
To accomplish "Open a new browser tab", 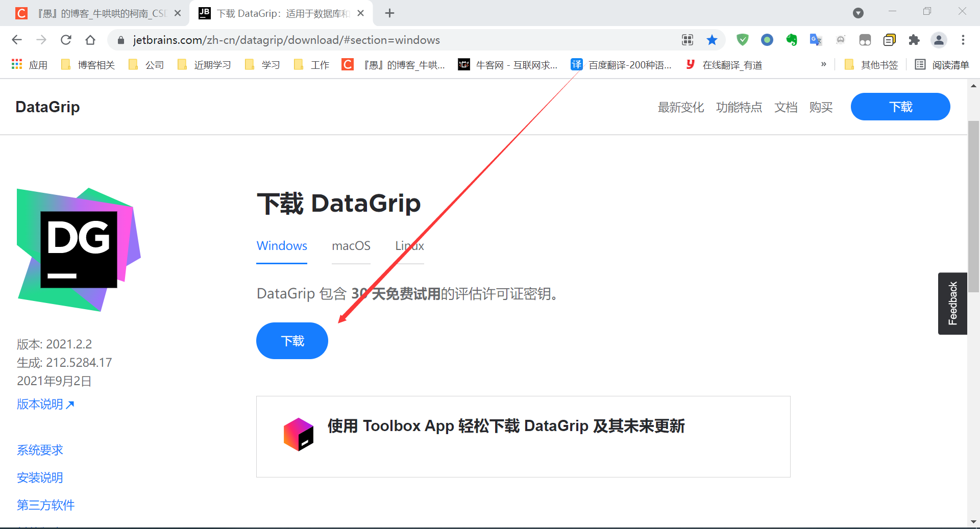I will pos(390,13).
